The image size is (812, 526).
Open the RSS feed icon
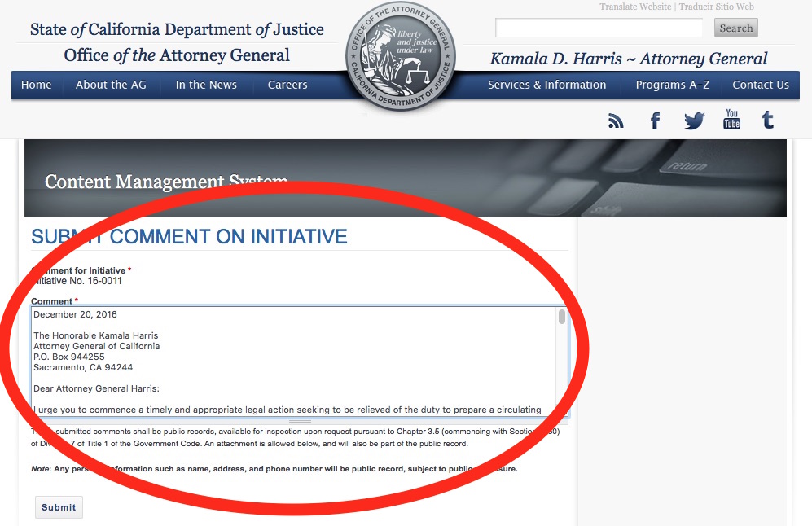616,121
